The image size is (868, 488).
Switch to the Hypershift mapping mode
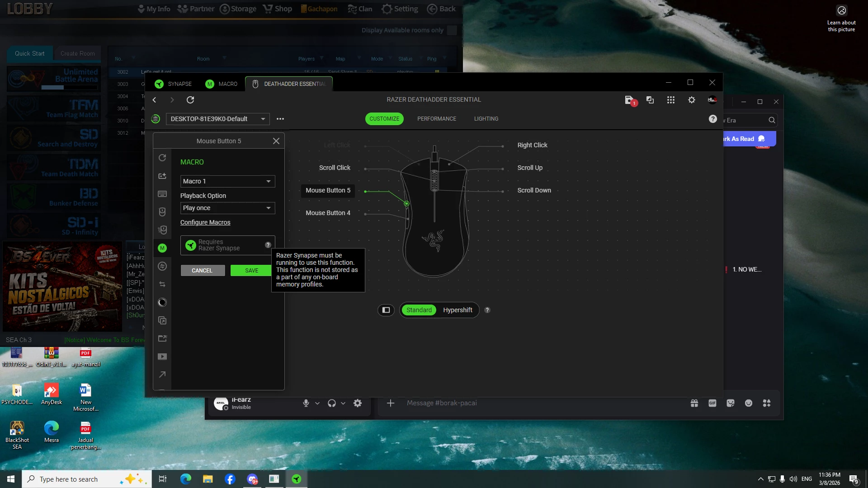point(458,310)
